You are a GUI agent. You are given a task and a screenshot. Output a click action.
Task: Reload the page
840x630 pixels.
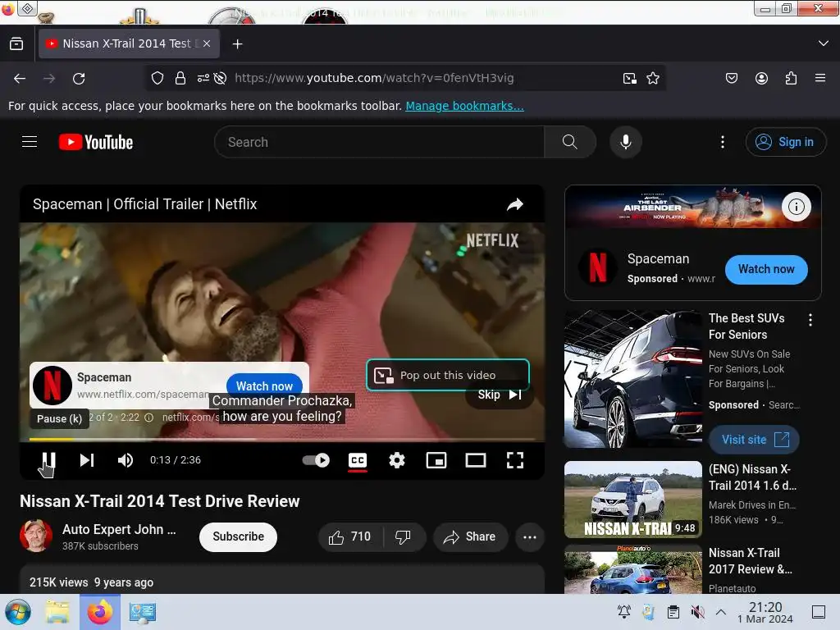pos(79,79)
